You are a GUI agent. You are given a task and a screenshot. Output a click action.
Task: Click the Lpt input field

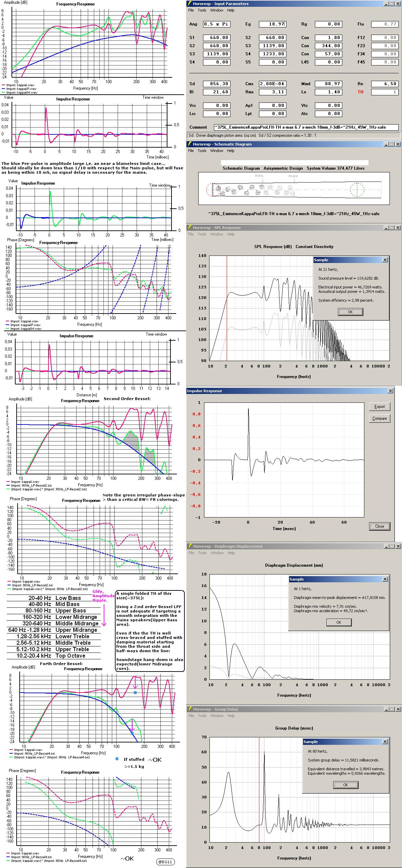[273, 114]
